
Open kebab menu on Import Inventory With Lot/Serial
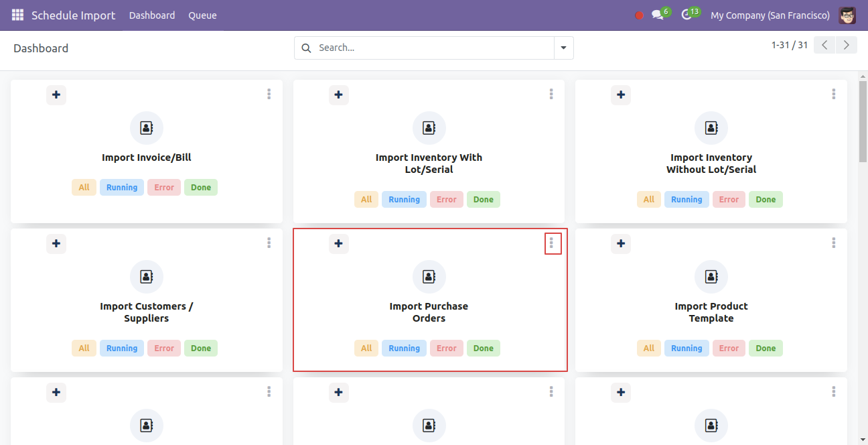tap(551, 94)
